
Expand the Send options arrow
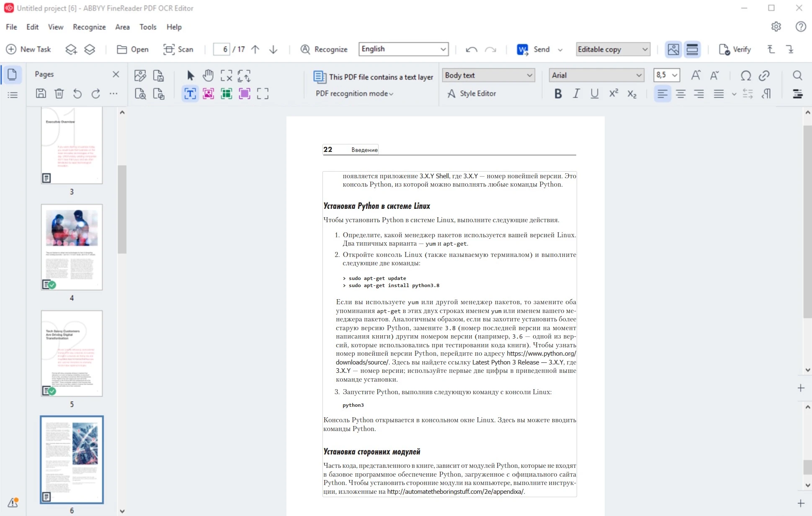pos(560,50)
